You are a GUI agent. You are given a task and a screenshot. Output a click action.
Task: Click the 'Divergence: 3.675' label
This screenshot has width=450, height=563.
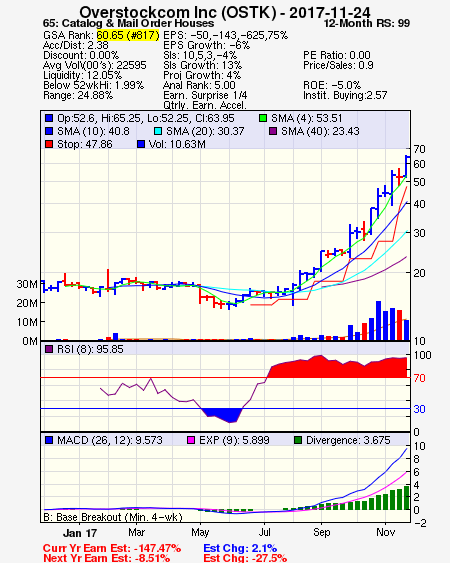348,440
